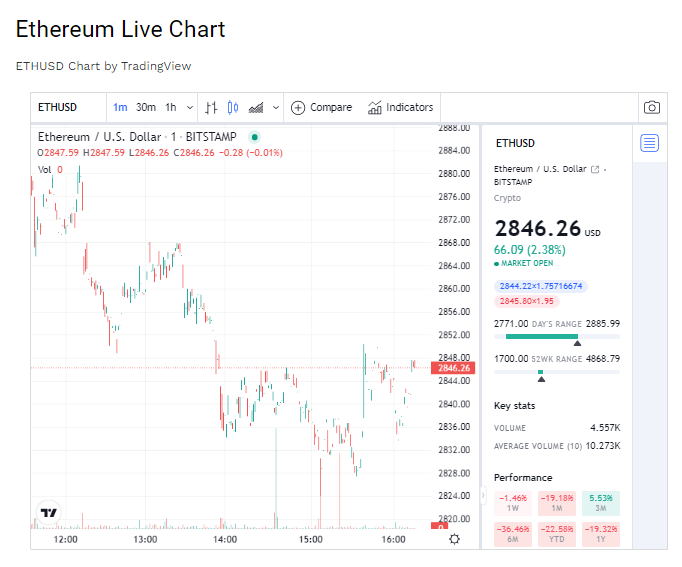Select the area chart style icon
Screen dimensions: 682x567
[x=256, y=107]
